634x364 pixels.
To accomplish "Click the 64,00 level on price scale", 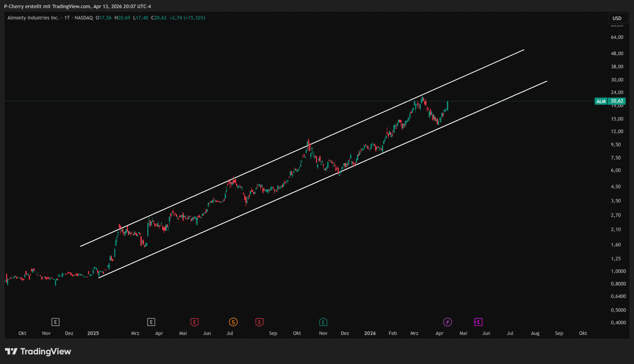I will point(617,37).
